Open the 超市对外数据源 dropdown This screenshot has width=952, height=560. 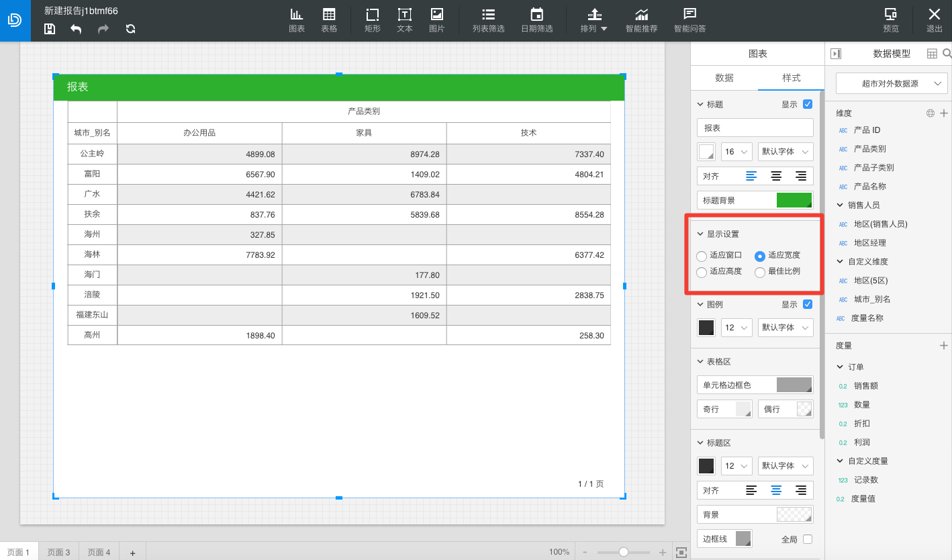pyautogui.click(x=890, y=84)
